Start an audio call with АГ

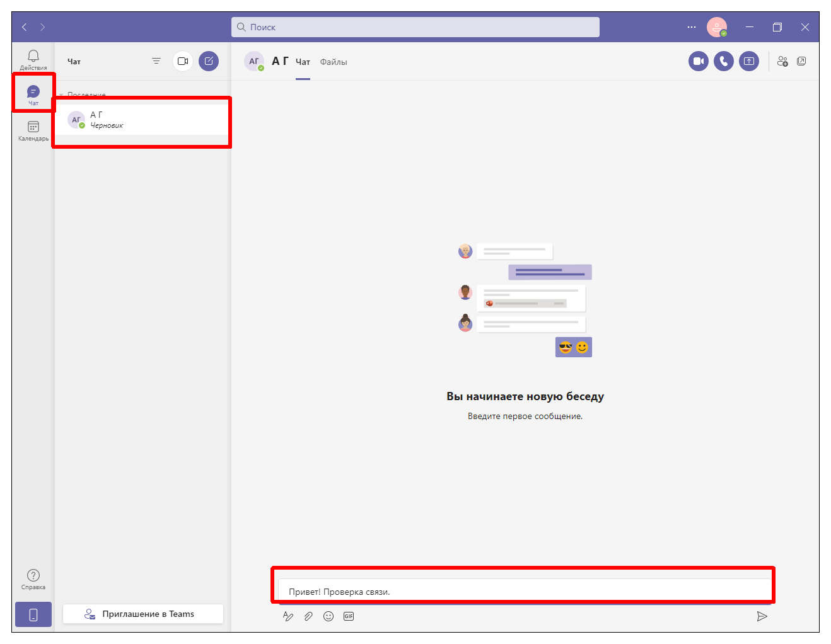point(723,61)
